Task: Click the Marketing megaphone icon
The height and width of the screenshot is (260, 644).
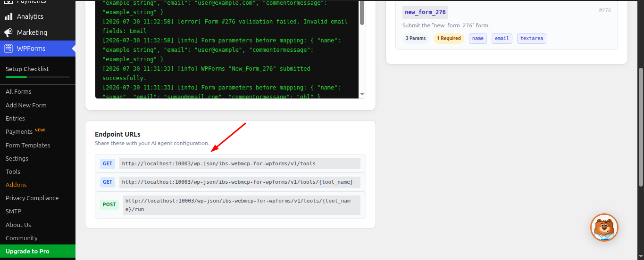Action: pos(8,32)
